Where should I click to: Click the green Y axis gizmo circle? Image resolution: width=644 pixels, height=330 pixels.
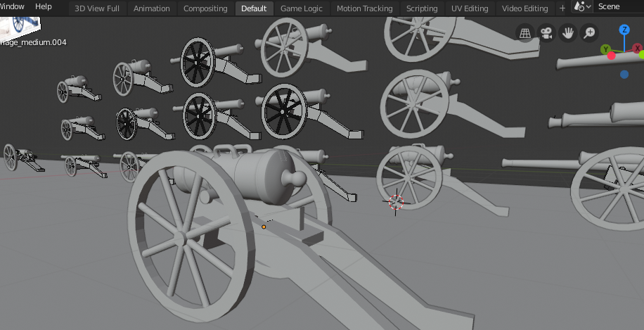[x=605, y=49]
